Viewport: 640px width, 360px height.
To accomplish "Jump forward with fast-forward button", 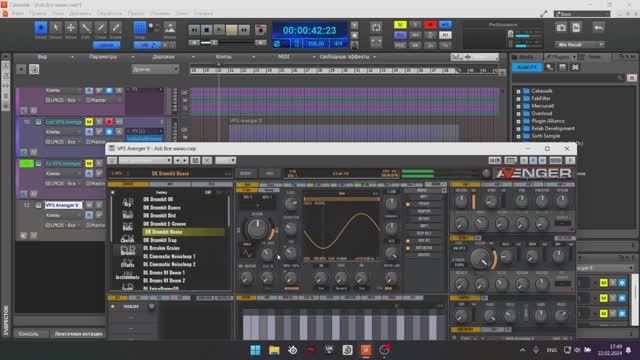I will point(244,30).
